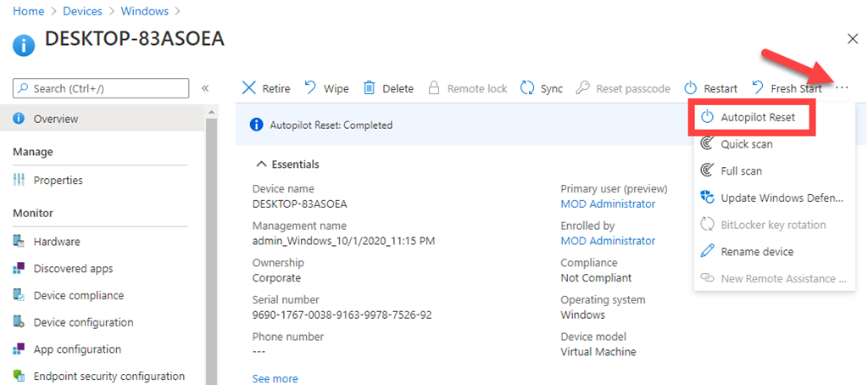This screenshot has height=385, width=868.
Task: Open Hardware in the Monitor section
Action: pyautogui.click(x=57, y=242)
